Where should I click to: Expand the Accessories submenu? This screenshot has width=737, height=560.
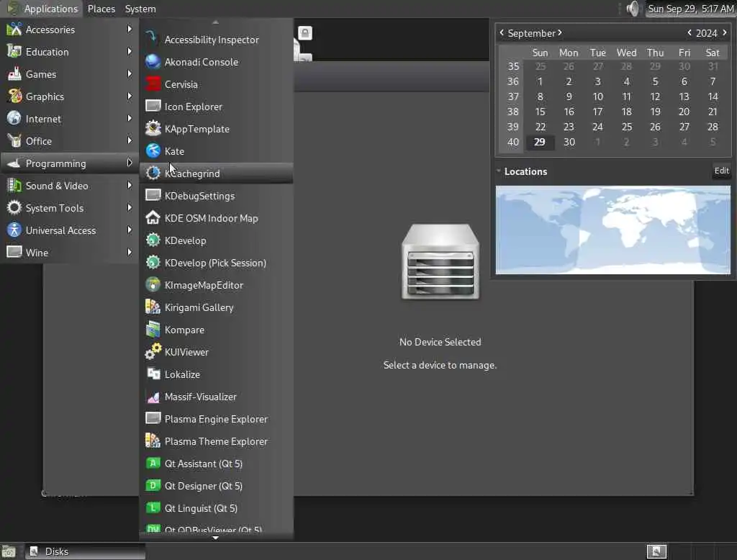(70, 30)
